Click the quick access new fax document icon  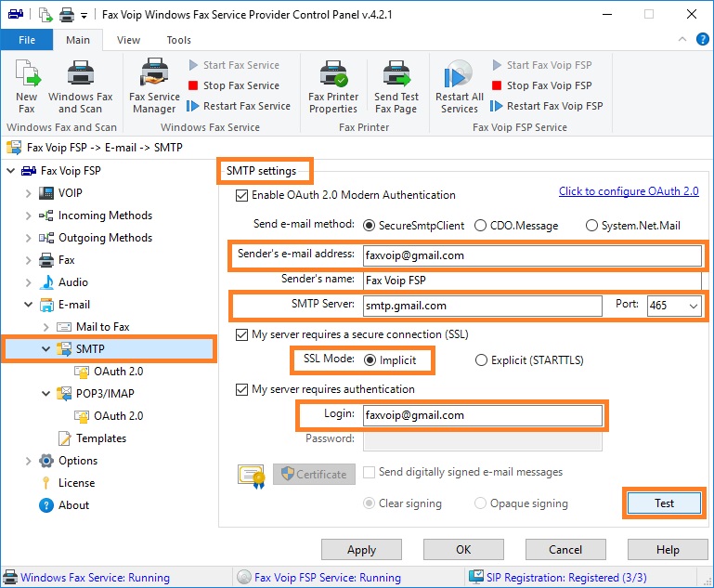[x=45, y=15]
